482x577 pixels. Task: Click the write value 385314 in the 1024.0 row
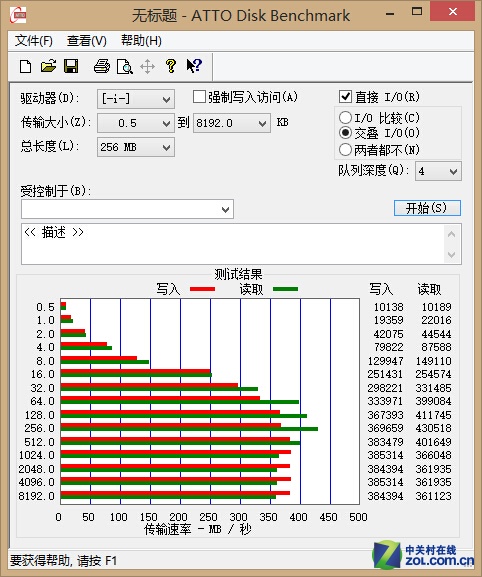click(x=385, y=455)
